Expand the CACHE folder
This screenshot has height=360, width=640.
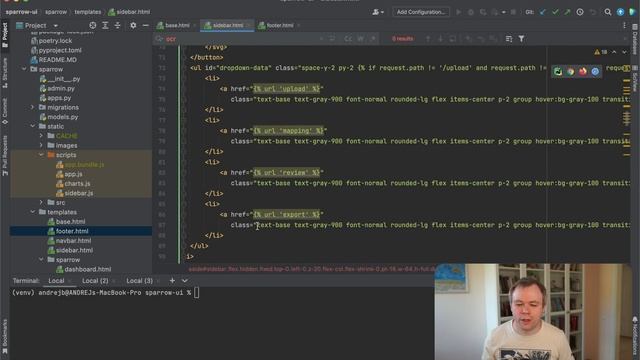click(x=41, y=136)
